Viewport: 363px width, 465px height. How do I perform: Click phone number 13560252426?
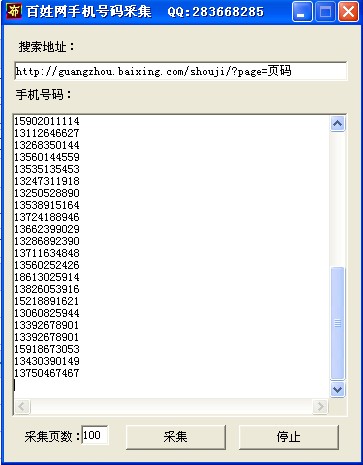click(47, 265)
